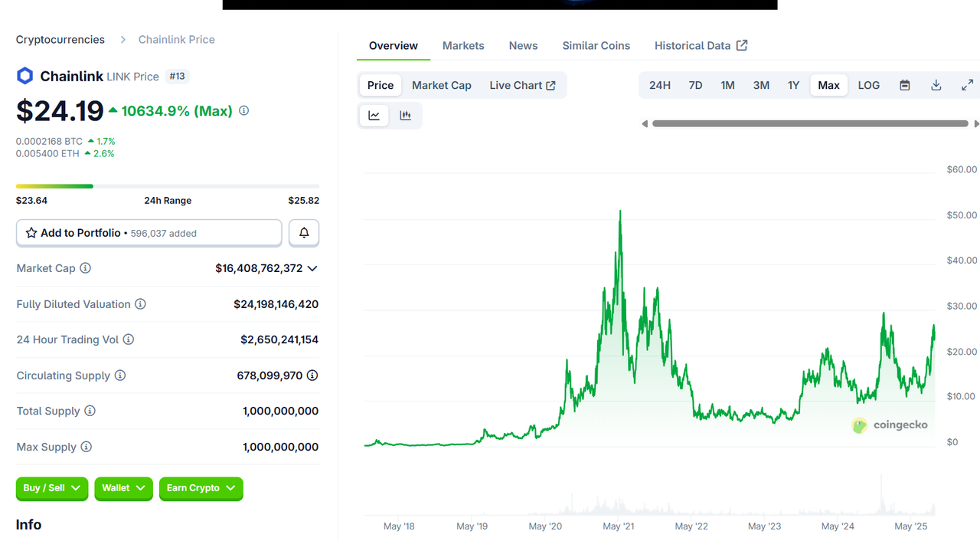Click right arrow of chart range scrollbar
This screenshot has width=980, height=541.
pyautogui.click(x=976, y=123)
